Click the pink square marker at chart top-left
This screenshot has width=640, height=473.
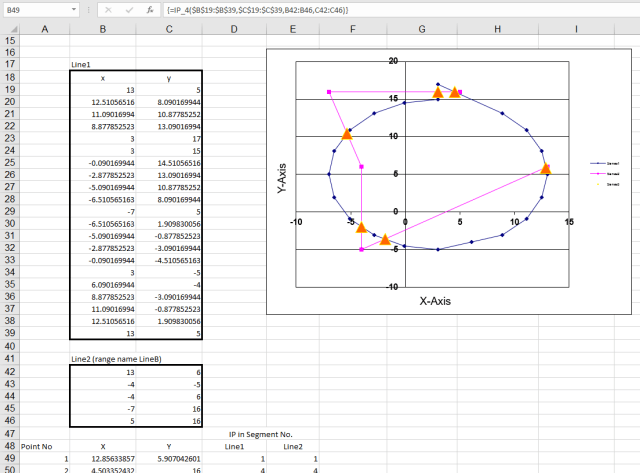pos(329,92)
